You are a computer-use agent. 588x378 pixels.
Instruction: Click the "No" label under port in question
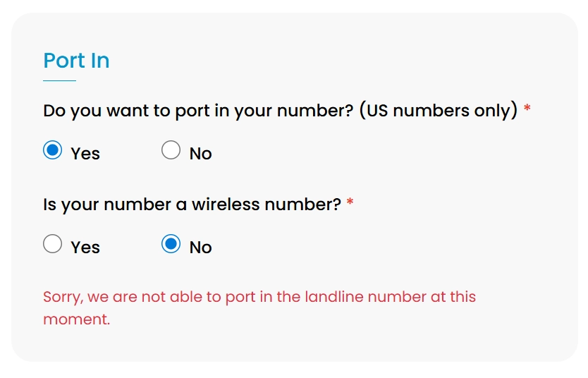point(201,154)
